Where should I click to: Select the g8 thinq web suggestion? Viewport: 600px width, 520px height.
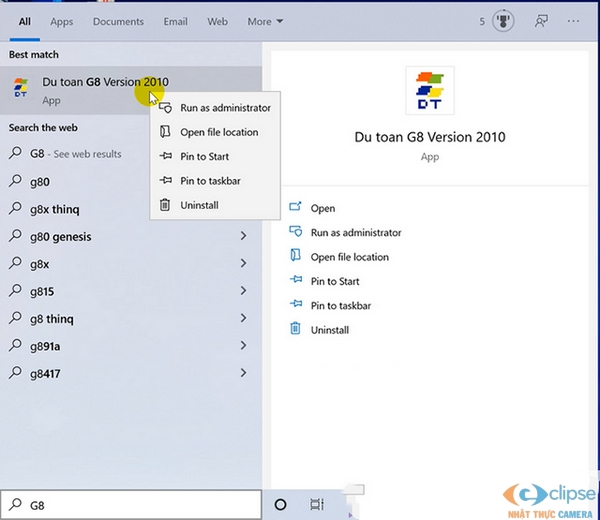(131, 318)
